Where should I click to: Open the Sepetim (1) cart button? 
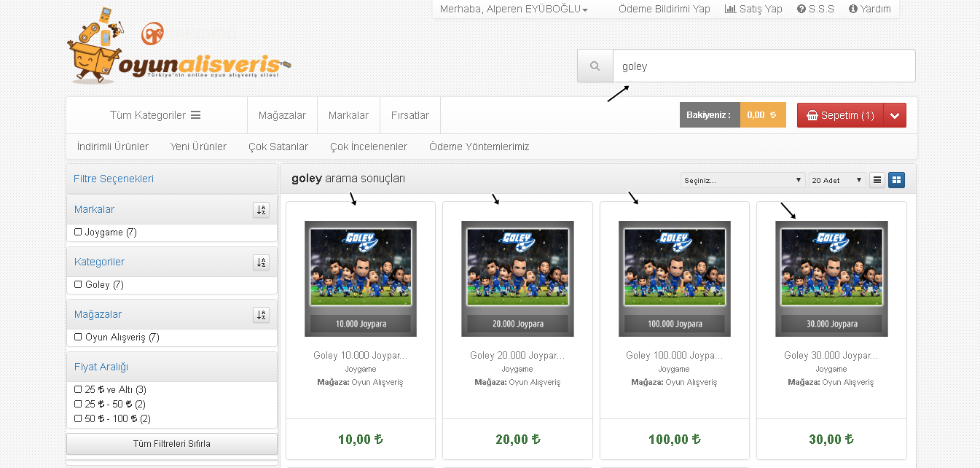click(x=840, y=115)
